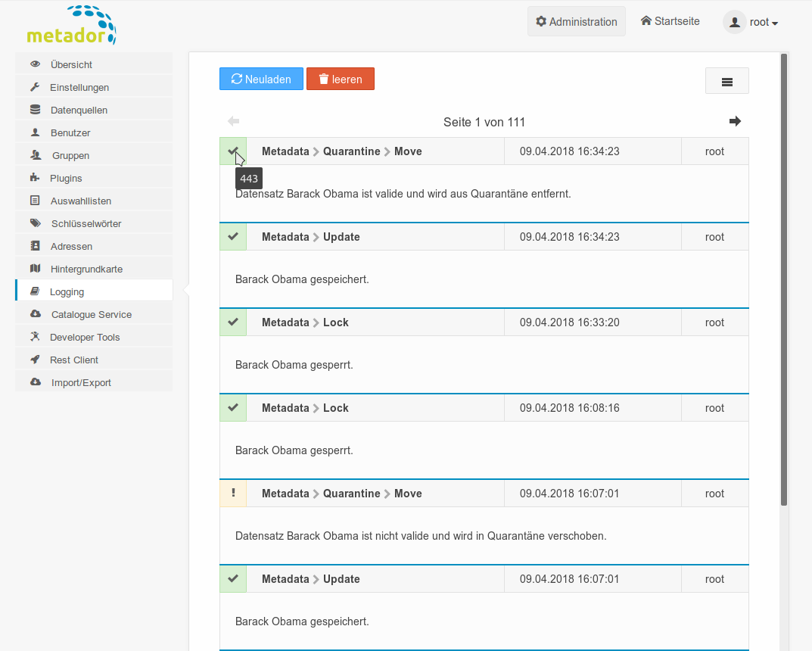
Task: Click the green checkmark of the 16:34:23 Update entry
Action: pos(233,237)
